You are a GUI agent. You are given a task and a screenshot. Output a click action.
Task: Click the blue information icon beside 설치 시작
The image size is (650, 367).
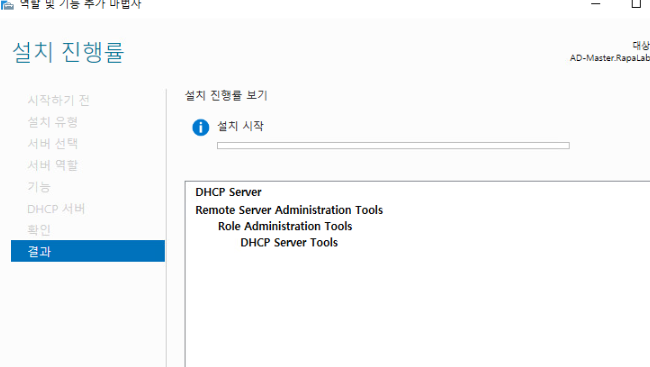click(201, 127)
